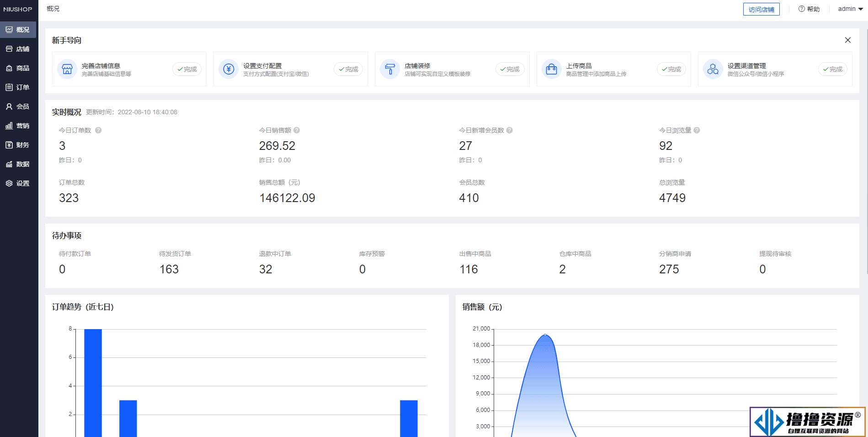Click the tallest bar in 订单趋势 chart
This screenshot has width=868, height=437.
pos(93,383)
